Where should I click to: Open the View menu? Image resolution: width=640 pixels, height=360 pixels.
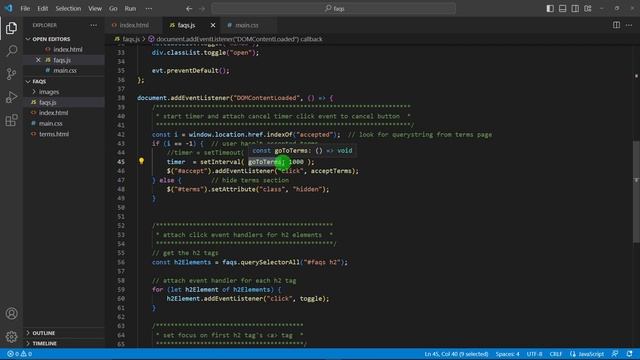coord(95,9)
